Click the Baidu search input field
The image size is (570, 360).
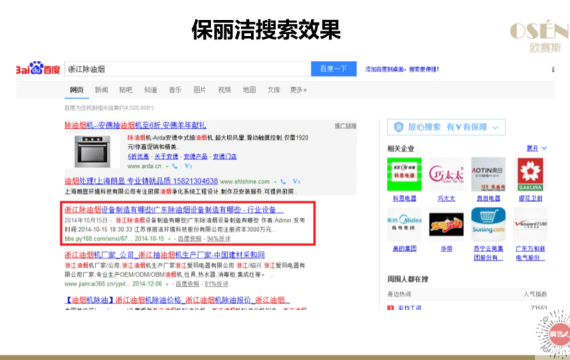coord(188,69)
